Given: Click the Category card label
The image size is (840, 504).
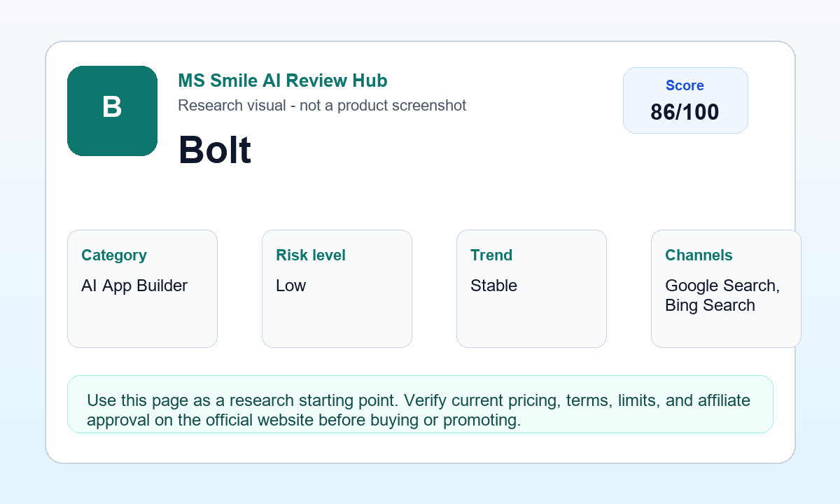Looking at the screenshot, I should (114, 255).
